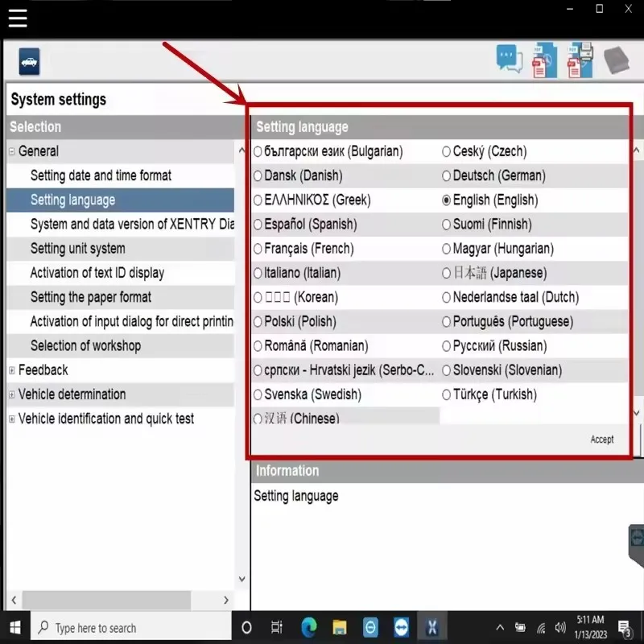Choose Français (French) language option

coord(259,248)
